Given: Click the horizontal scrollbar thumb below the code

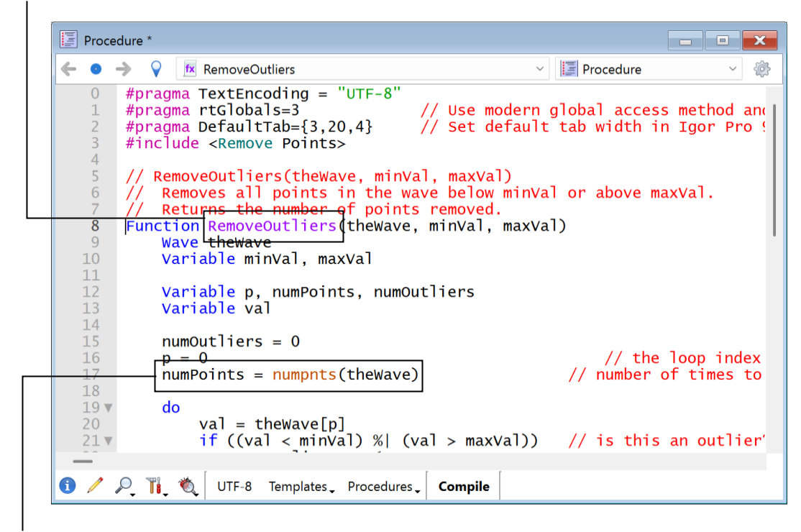Looking at the screenshot, I should (83, 462).
